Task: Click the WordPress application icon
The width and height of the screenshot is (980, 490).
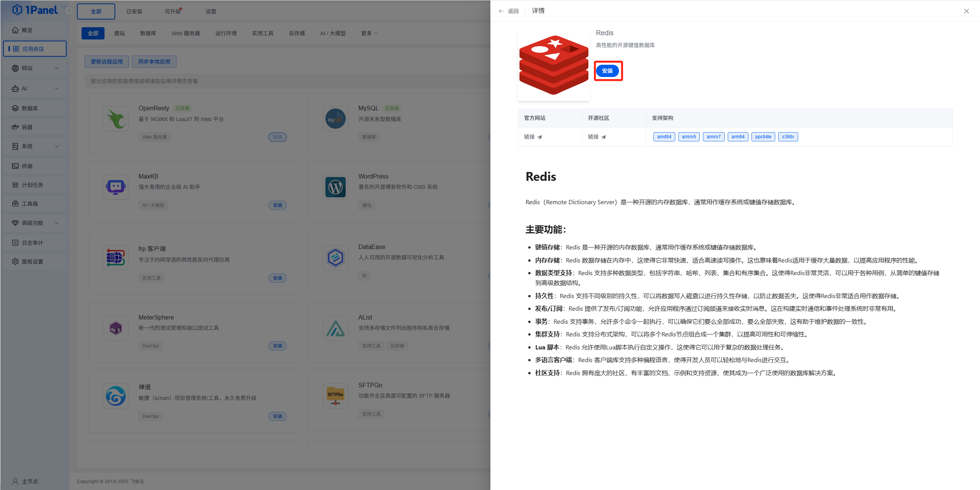Action: pos(335,187)
